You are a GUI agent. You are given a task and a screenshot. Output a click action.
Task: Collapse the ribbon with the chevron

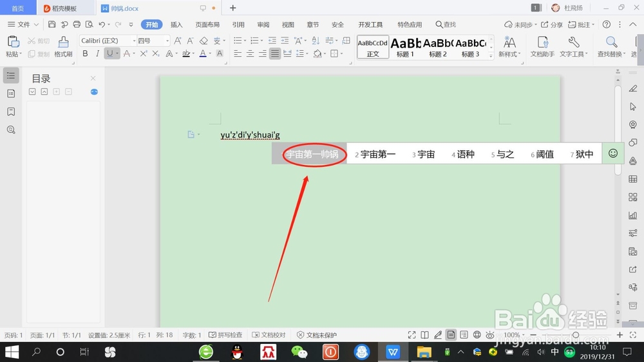(x=632, y=24)
